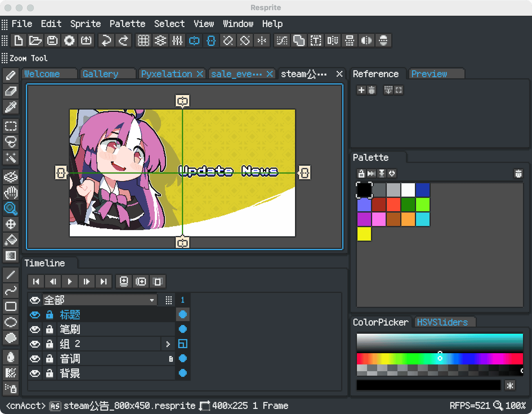Unlock the 音调 layer lock icon
The width and height of the screenshot is (532, 414).
click(50, 359)
